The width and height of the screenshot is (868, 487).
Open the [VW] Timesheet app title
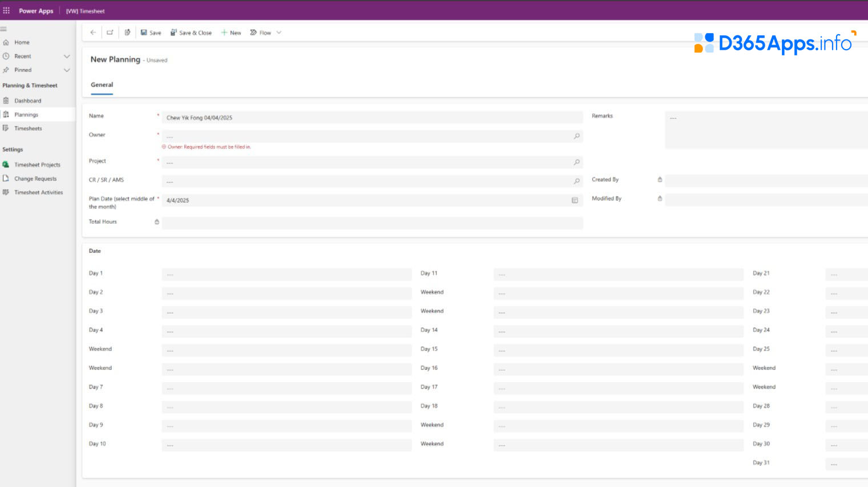[85, 10]
